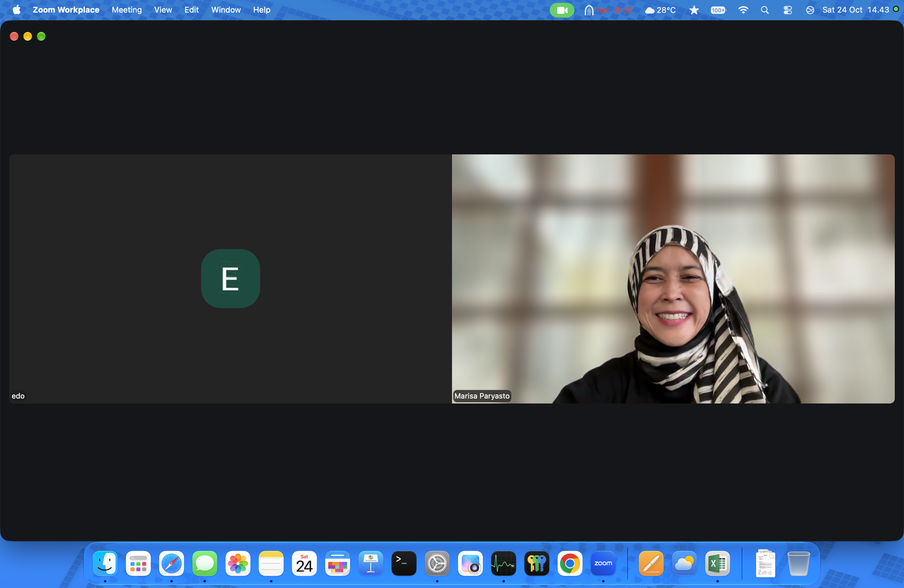Open Messages from the Dock
Image resolution: width=904 pixels, height=588 pixels.
205,563
